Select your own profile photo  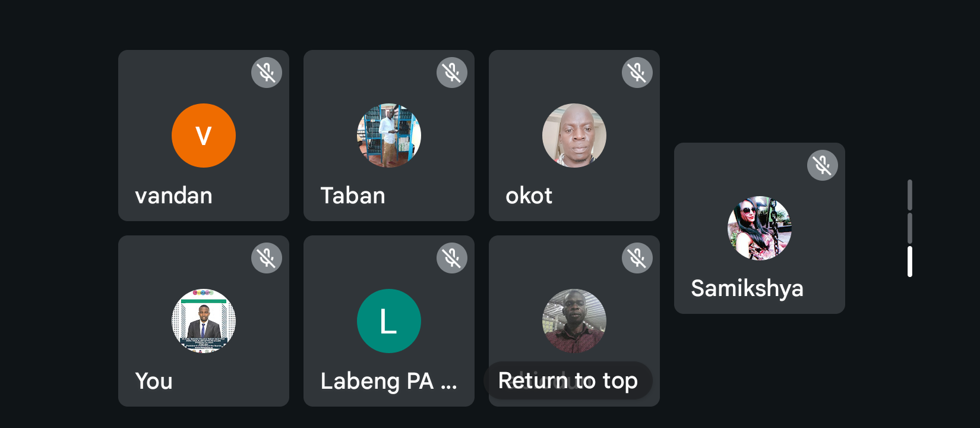coord(204,321)
